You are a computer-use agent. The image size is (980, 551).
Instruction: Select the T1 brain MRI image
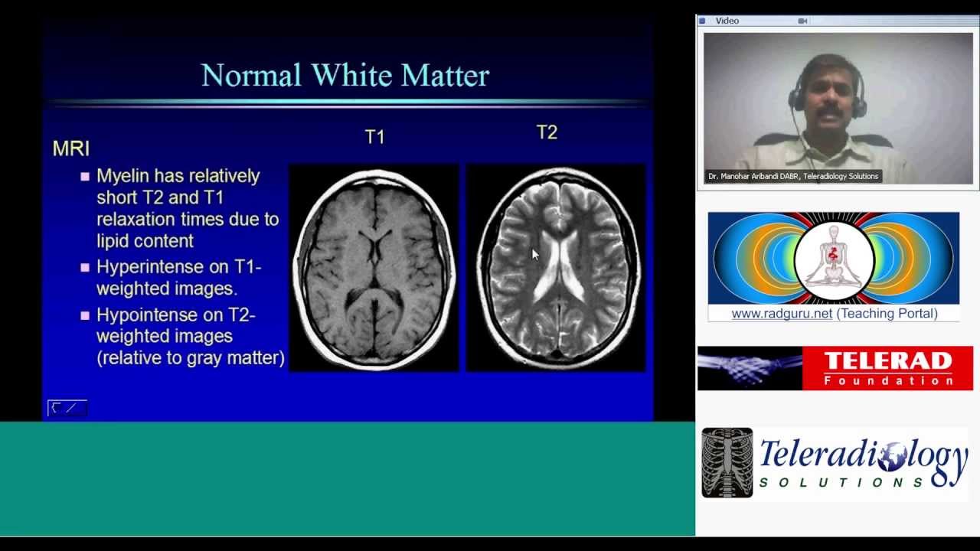coord(374,268)
